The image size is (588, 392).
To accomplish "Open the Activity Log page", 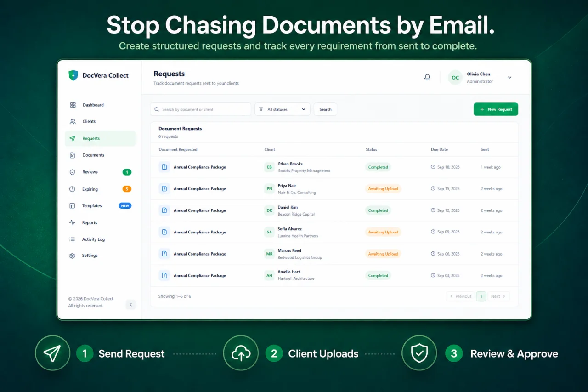I will (101, 239).
